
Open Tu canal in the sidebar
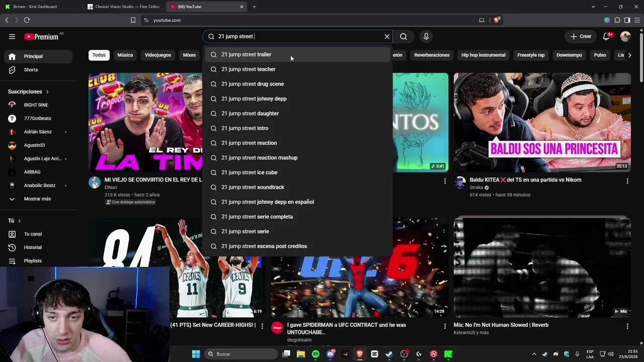click(x=39, y=234)
